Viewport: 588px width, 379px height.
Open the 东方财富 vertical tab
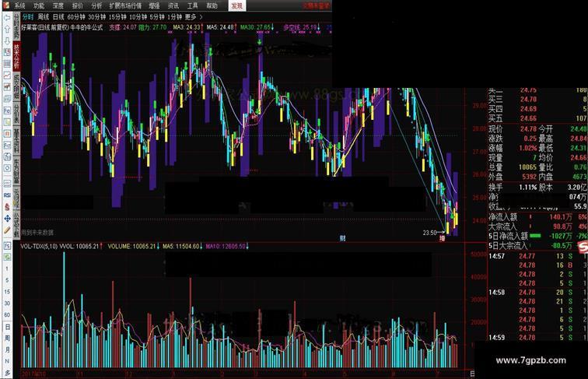point(16,170)
